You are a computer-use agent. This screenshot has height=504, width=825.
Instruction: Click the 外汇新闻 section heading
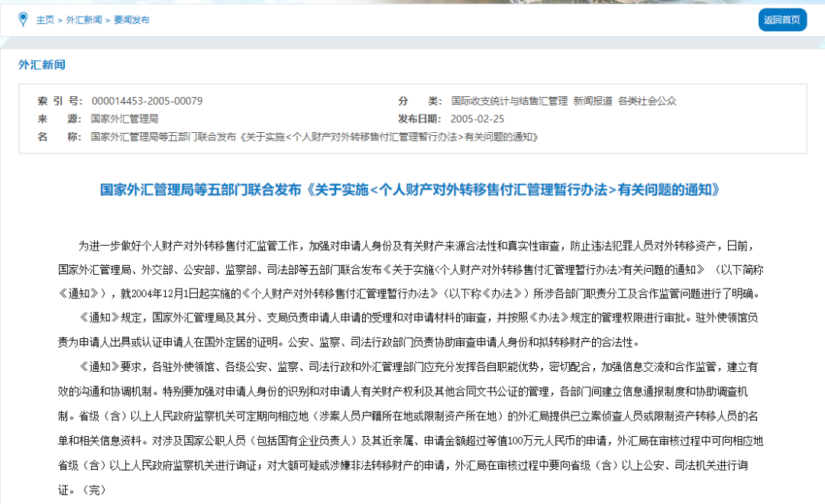tap(42, 65)
